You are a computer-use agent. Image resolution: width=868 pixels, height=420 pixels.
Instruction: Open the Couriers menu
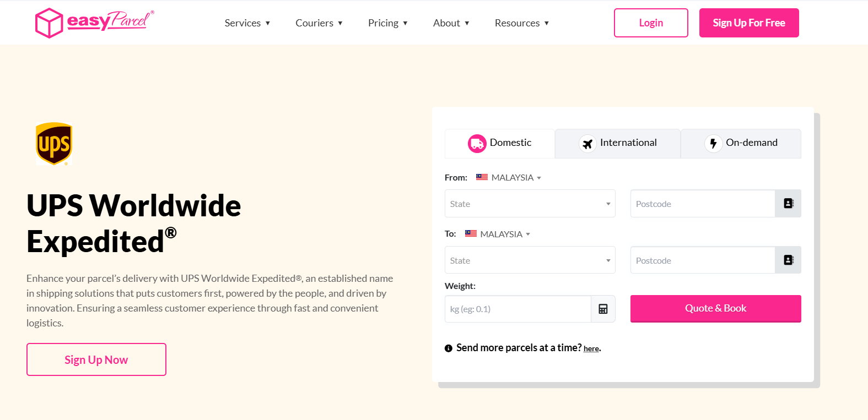click(x=319, y=23)
